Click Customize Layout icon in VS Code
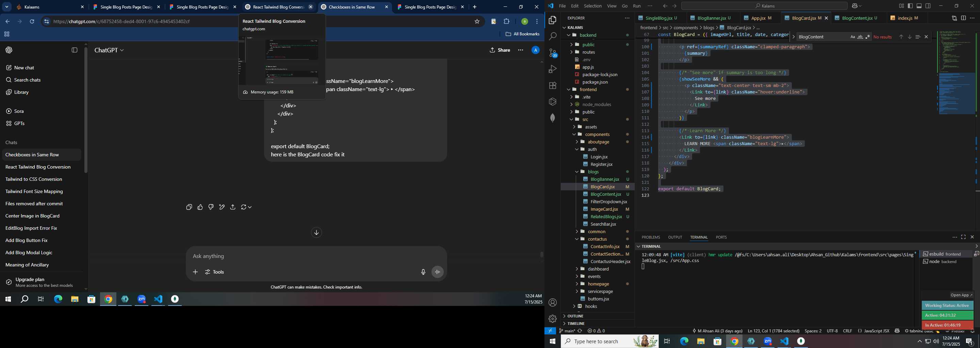Image resolution: width=980 pixels, height=348 pixels. (901, 6)
